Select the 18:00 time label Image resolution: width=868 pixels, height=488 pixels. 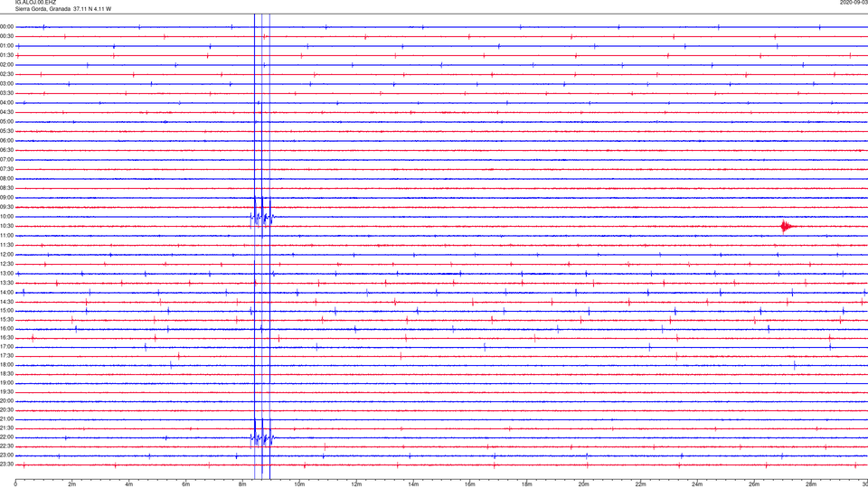click(x=7, y=364)
